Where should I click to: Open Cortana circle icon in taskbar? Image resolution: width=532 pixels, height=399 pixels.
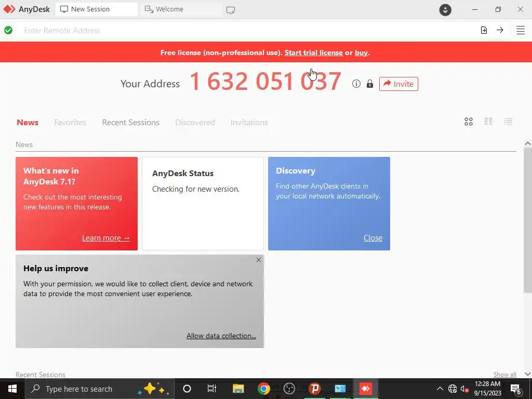tap(187, 389)
